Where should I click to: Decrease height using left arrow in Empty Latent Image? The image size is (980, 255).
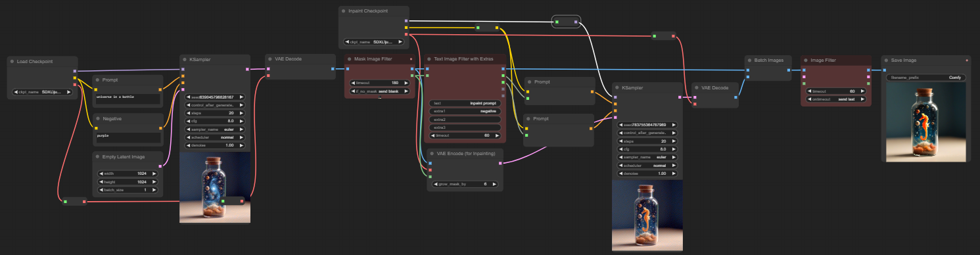pyautogui.click(x=101, y=182)
